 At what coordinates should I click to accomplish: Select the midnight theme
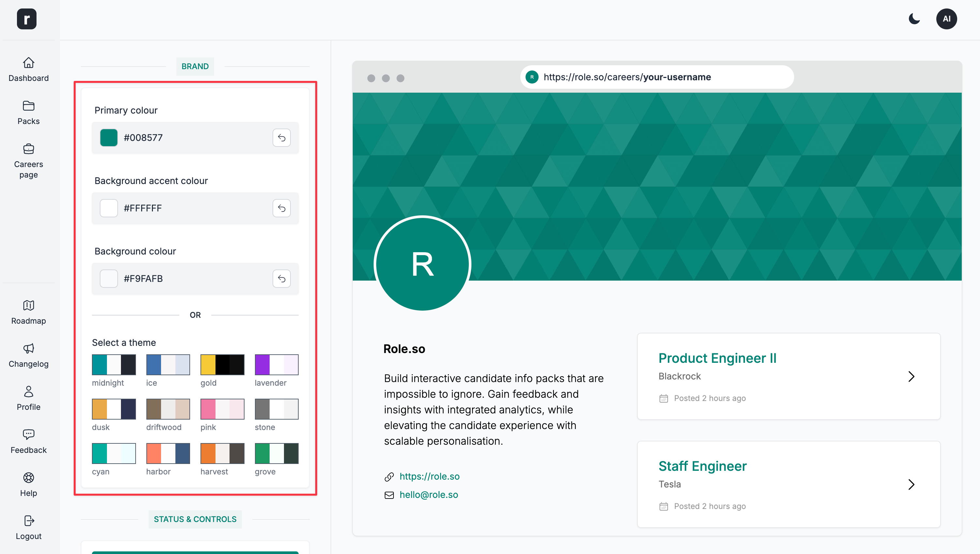coord(113,364)
